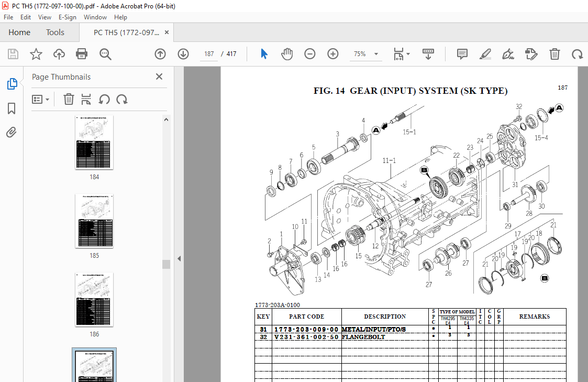Select the Hand tool

287,53
